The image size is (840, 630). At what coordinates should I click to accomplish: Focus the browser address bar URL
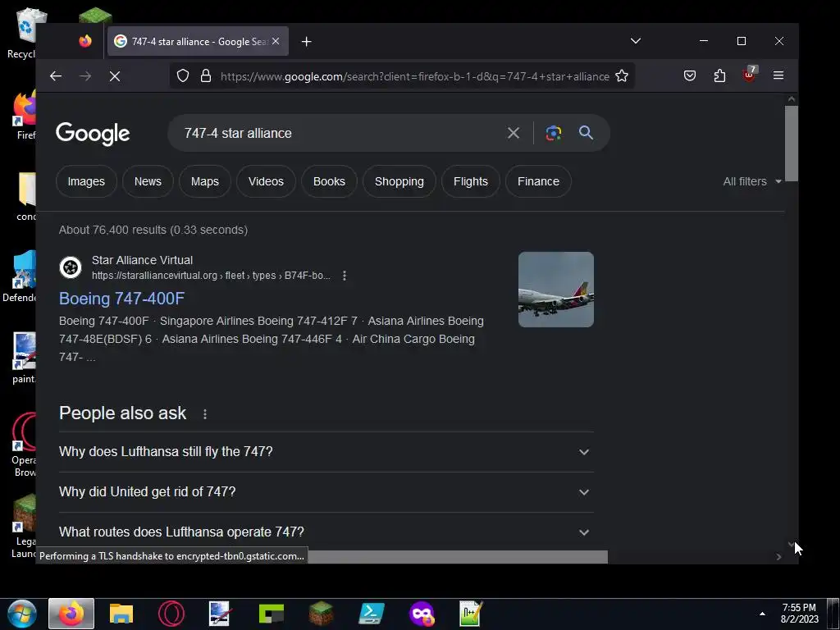pos(414,76)
